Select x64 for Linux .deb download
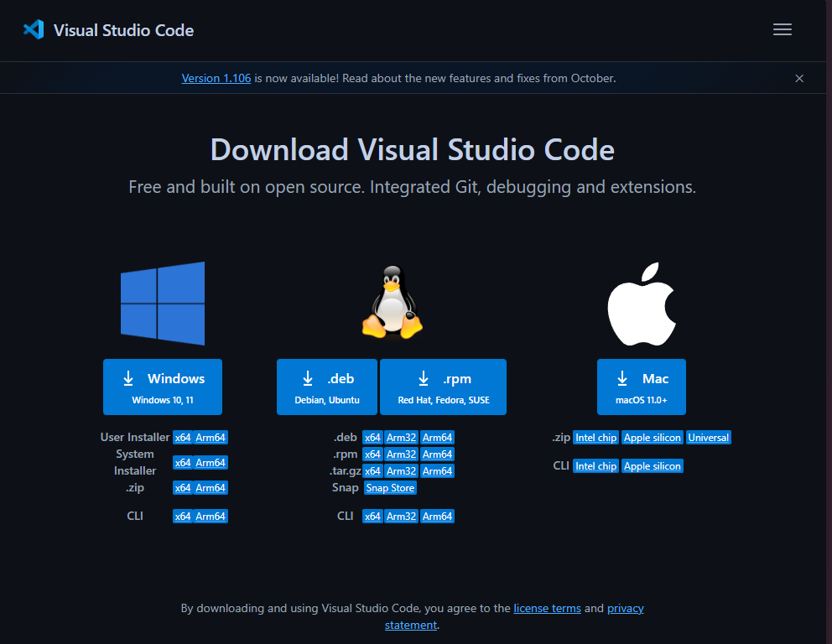The height and width of the screenshot is (644, 832). (372, 438)
